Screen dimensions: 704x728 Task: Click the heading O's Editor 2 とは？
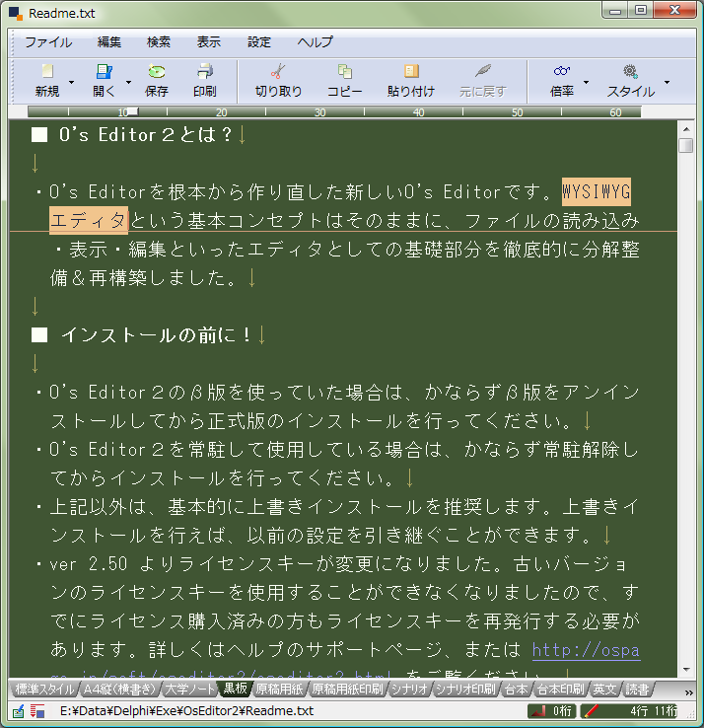pos(145,134)
